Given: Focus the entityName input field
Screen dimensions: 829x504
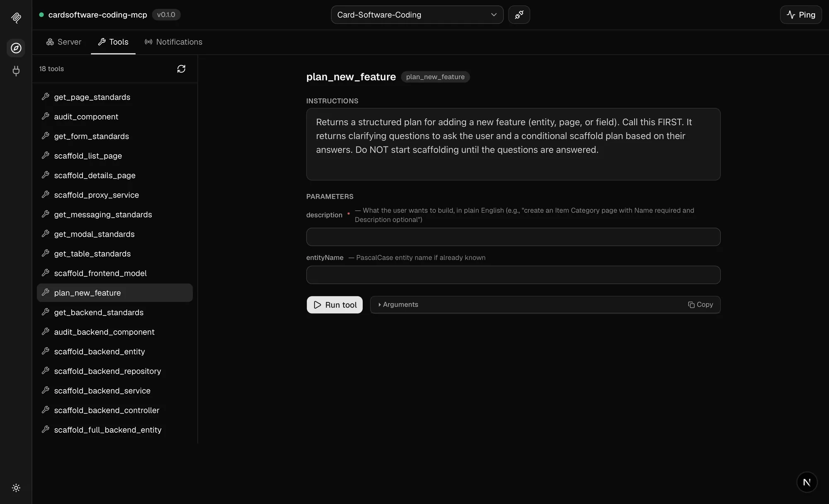Looking at the screenshot, I should [513, 275].
